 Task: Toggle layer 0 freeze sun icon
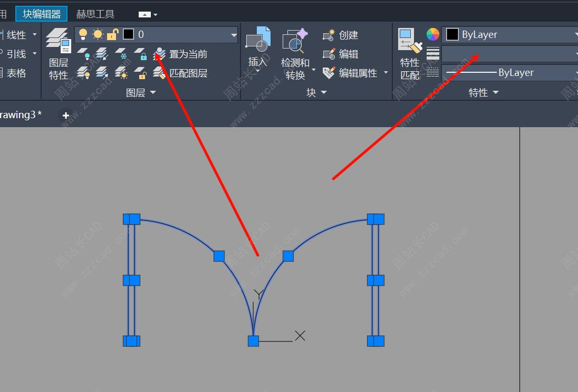tap(98, 35)
